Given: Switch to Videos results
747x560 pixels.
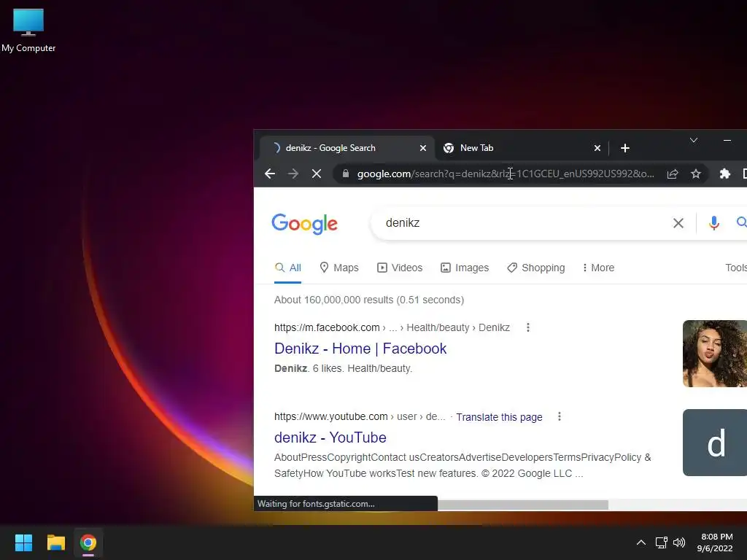Looking at the screenshot, I should point(400,268).
